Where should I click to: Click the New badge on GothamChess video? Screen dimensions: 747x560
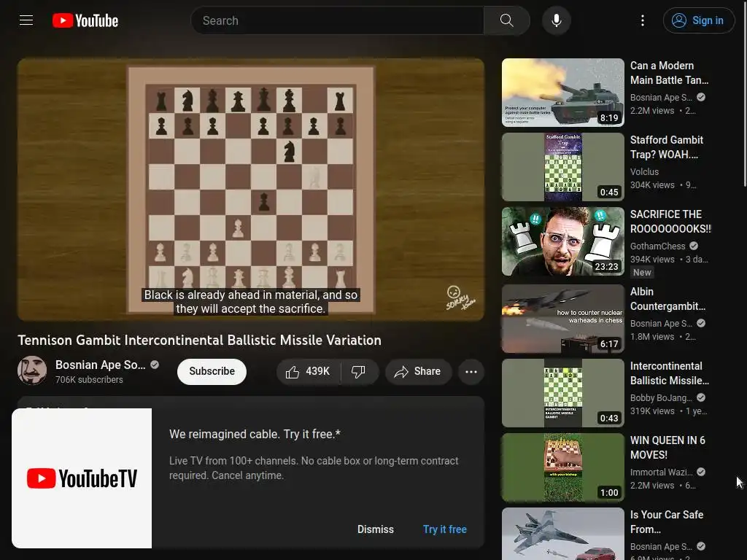tap(642, 273)
